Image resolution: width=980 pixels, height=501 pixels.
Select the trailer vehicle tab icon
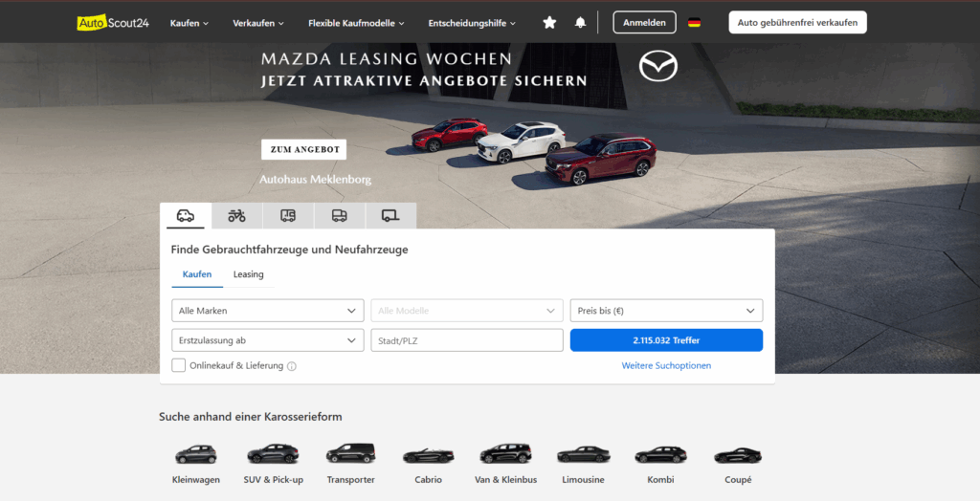coord(390,216)
